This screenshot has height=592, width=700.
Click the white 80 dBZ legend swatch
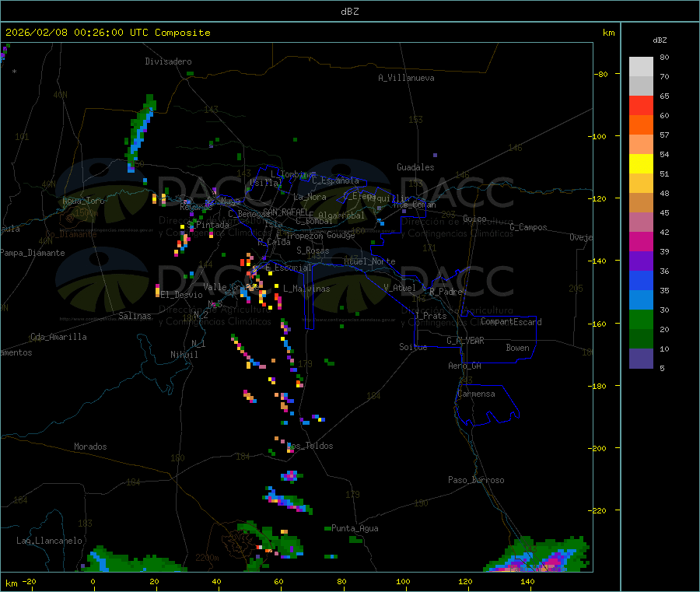(641, 67)
